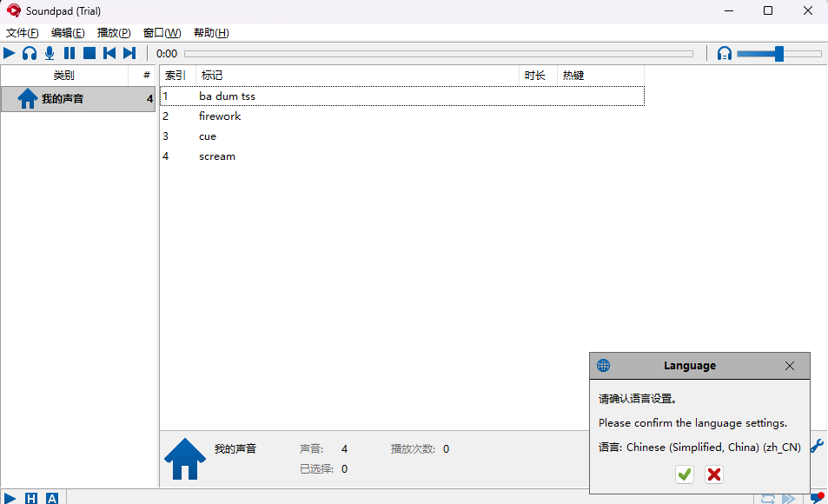Click the Stop playback icon
The height and width of the screenshot is (504, 828).
[89, 53]
